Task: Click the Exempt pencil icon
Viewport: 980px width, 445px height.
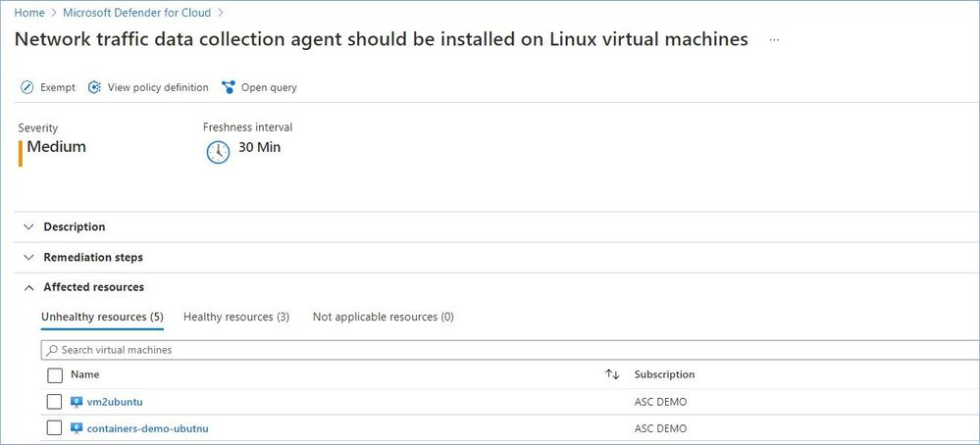Action: pos(26,87)
